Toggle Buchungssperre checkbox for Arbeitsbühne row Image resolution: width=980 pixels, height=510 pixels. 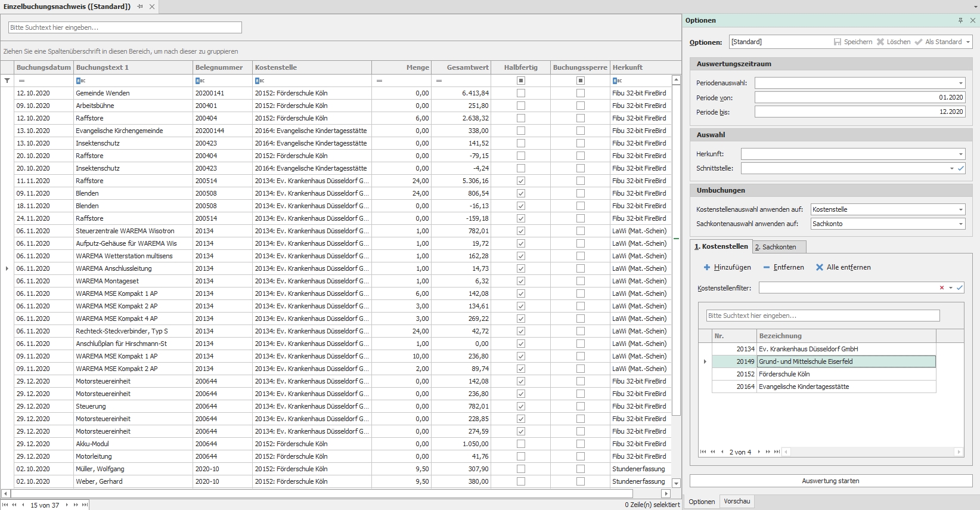click(581, 106)
